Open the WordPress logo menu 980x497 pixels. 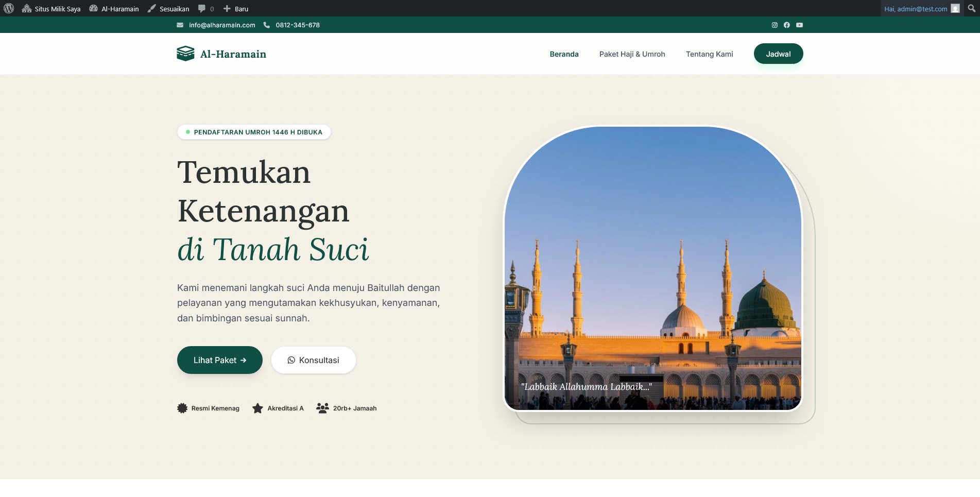9,9
